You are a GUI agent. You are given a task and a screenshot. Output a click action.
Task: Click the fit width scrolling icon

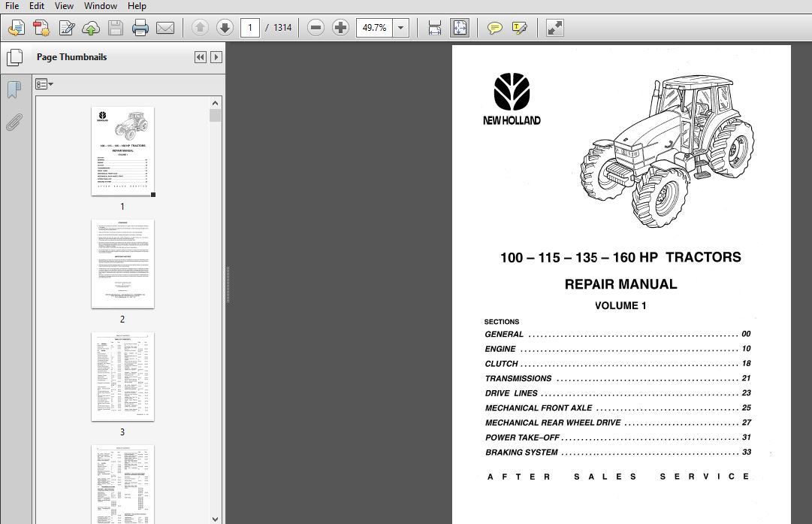click(x=434, y=28)
